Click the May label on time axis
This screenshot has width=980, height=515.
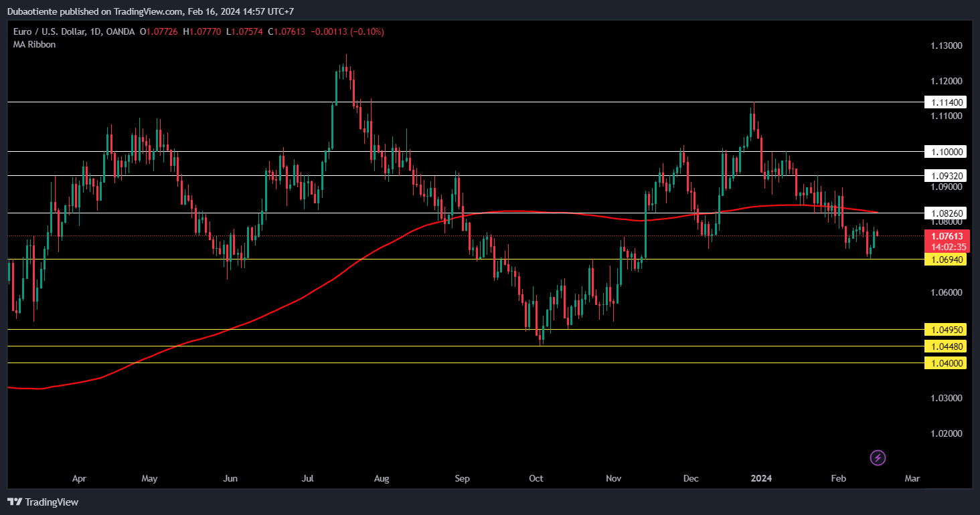point(149,479)
